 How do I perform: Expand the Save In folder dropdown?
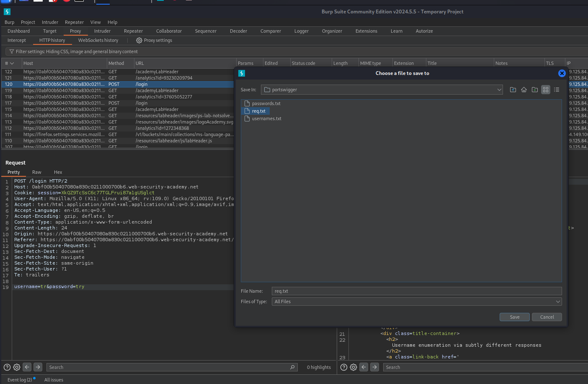pos(499,90)
